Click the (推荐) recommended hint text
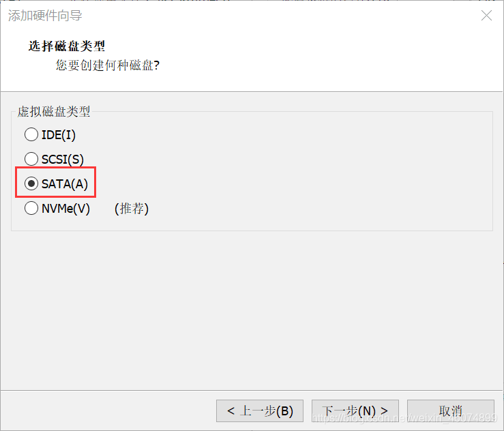This screenshot has height=431, width=504. [132, 209]
